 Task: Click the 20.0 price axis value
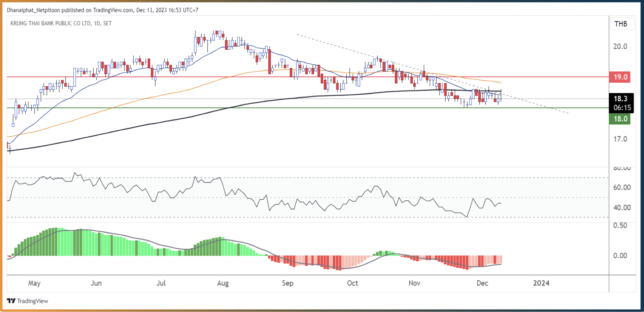(x=620, y=46)
